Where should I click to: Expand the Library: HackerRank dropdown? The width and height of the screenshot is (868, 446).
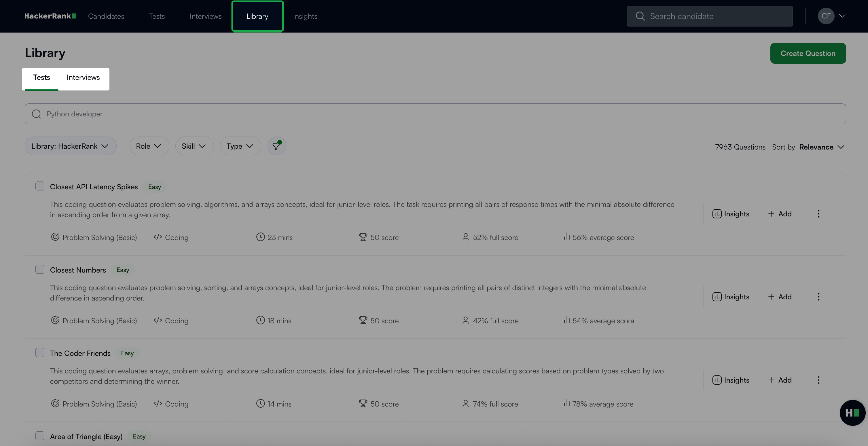70,146
